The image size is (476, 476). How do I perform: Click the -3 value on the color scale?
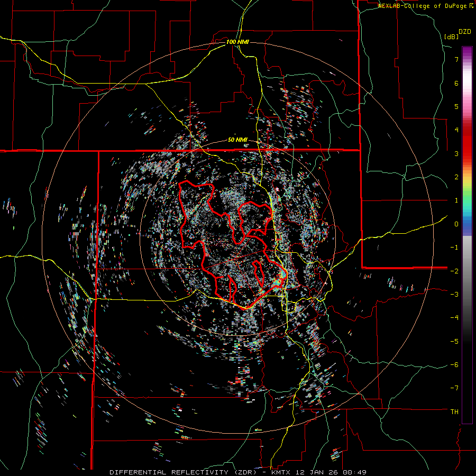(454, 295)
